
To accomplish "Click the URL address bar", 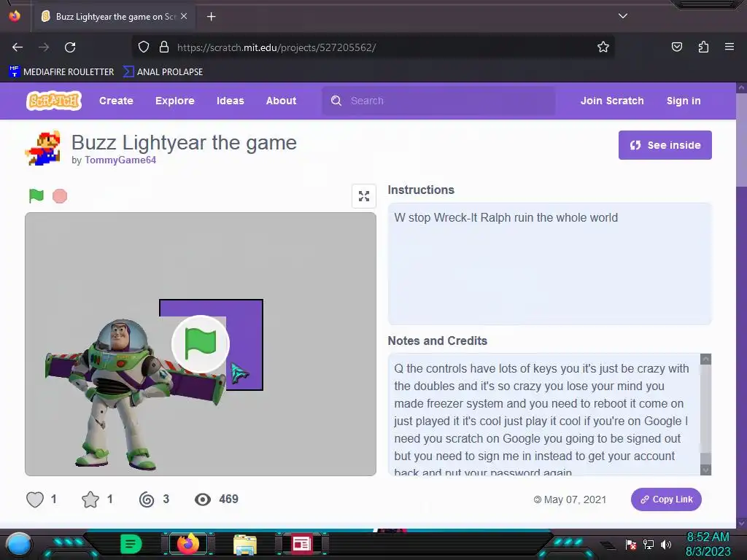I will pyautogui.click(x=371, y=47).
